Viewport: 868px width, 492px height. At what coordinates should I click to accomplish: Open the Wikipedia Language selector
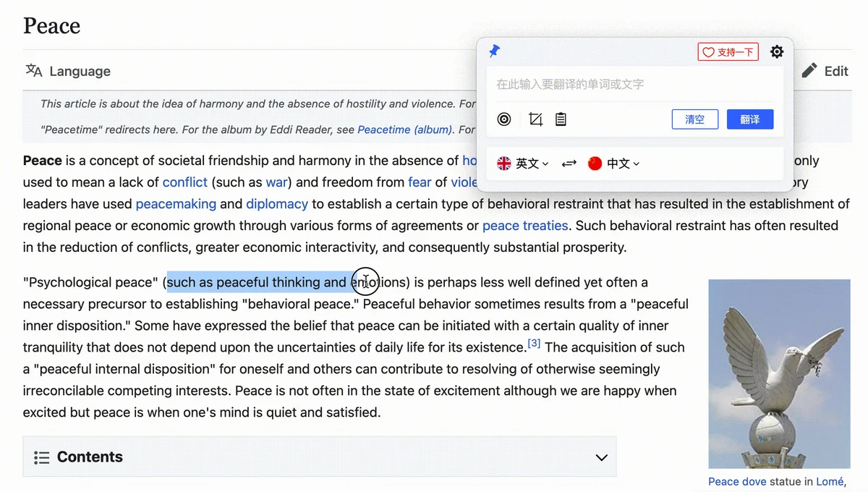[68, 71]
